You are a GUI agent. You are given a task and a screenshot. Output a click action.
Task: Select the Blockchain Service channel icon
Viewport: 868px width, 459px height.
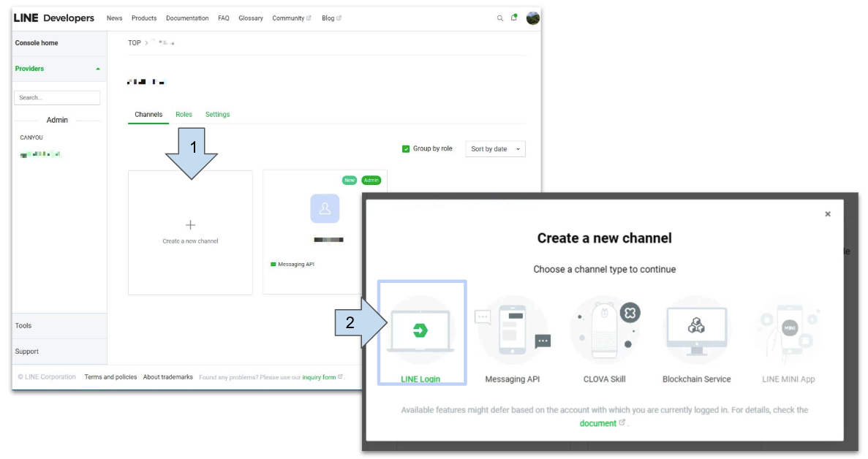pyautogui.click(x=696, y=330)
